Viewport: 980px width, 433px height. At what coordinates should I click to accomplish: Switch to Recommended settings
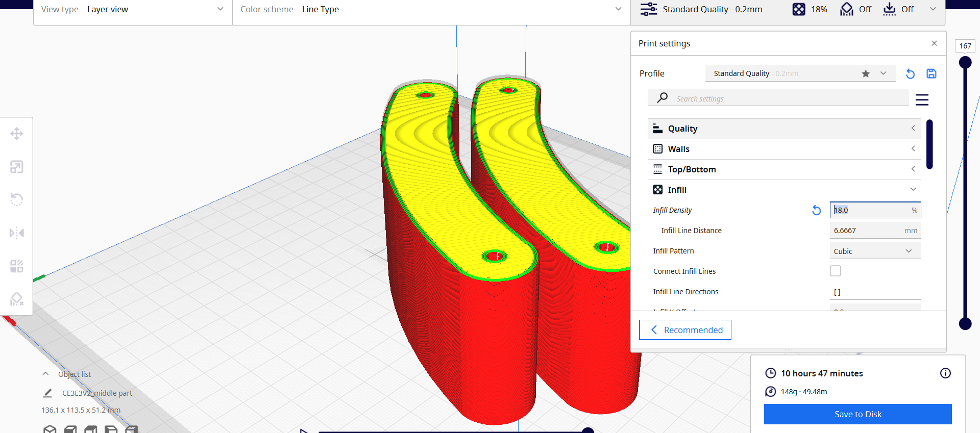(x=685, y=330)
